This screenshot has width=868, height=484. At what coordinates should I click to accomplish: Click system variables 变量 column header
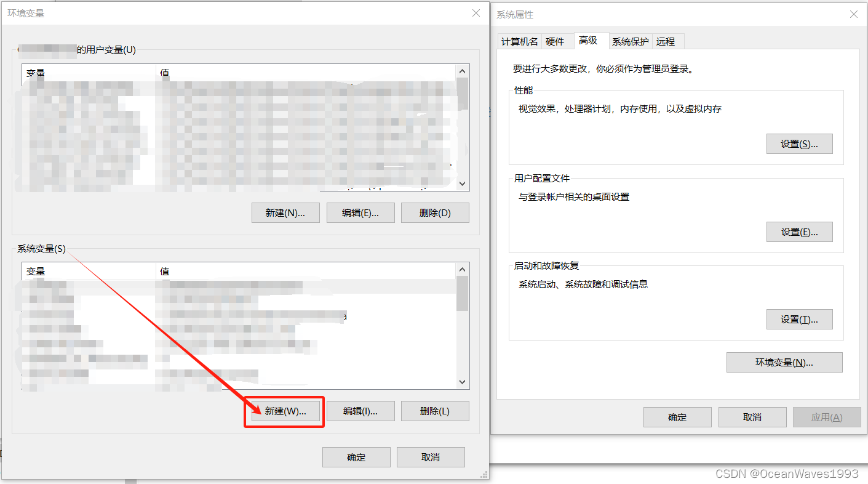click(x=89, y=271)
